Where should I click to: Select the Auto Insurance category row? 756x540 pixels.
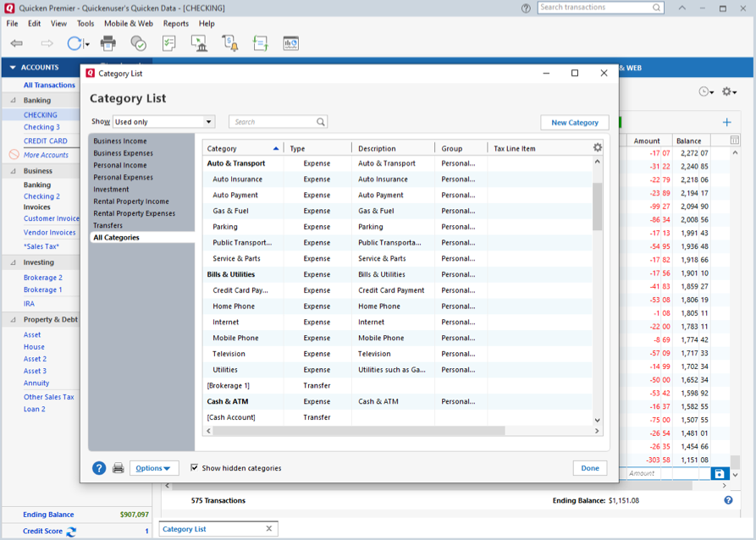[x=397, y=179]
